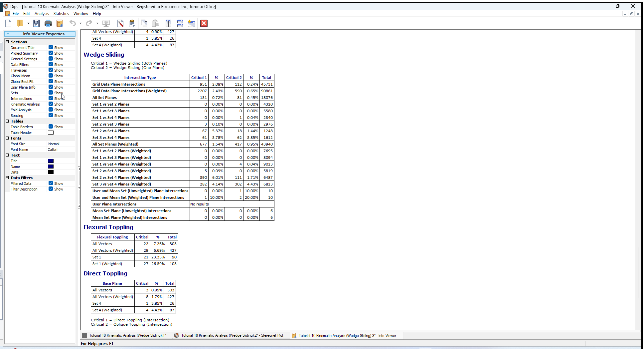Change the Title text color swatch

[x=51, y=161]
